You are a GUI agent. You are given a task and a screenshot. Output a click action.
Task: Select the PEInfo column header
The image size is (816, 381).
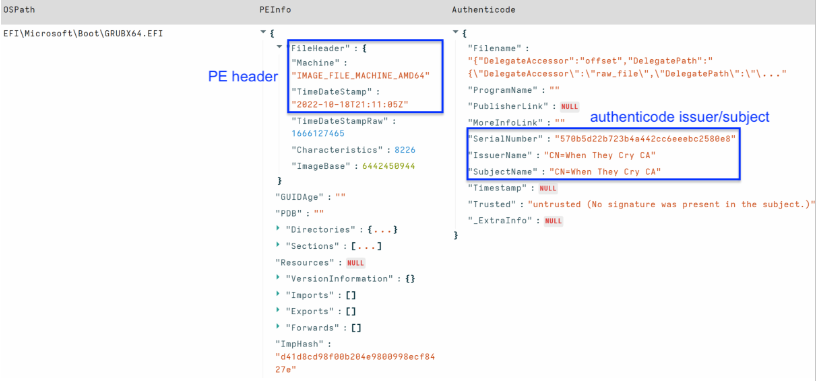point(275,10)
